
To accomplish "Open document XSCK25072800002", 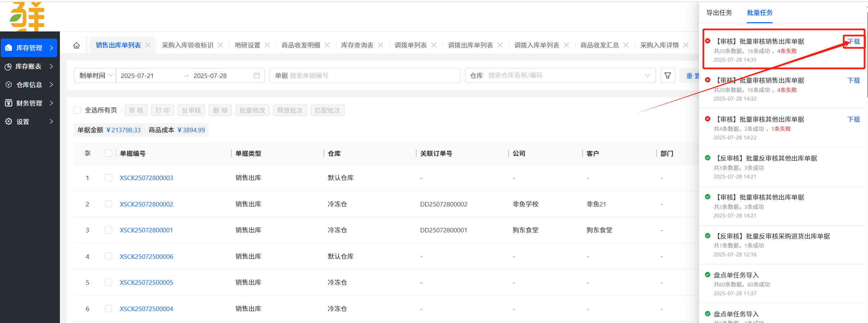I will click(146, 204).
